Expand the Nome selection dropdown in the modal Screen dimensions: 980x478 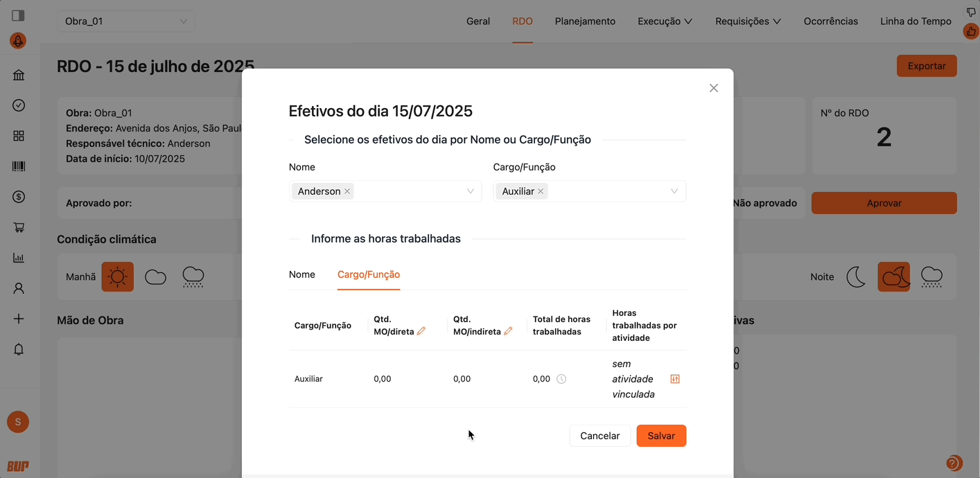coord(471,191)
